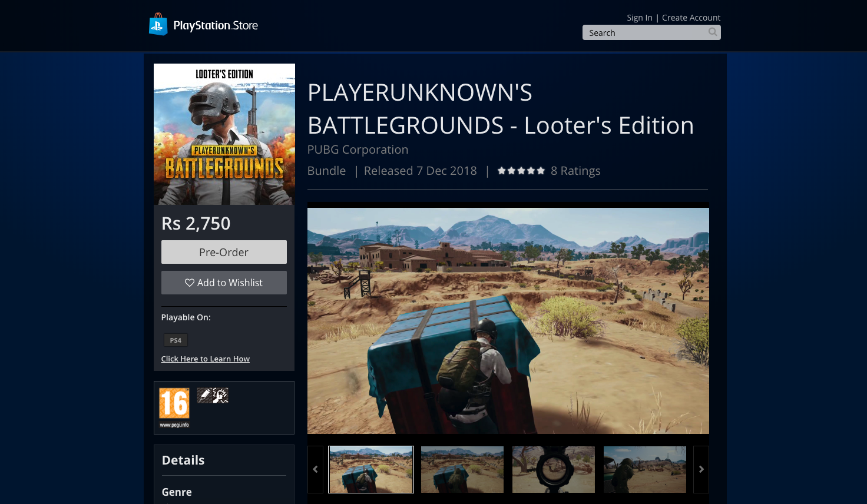This screenshot has width=867, height=504.
Task: Show next screenshots with right arrow
Action: point(701,469)
